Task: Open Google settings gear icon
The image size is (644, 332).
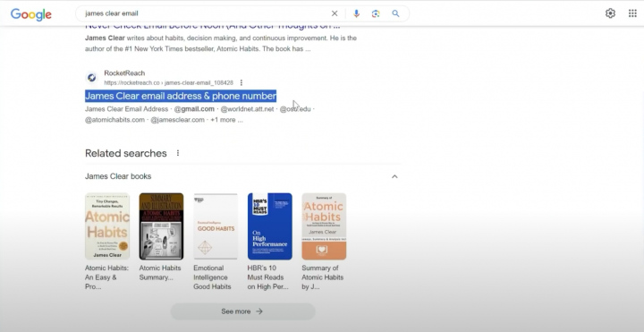Action: [x=610, y=13]
